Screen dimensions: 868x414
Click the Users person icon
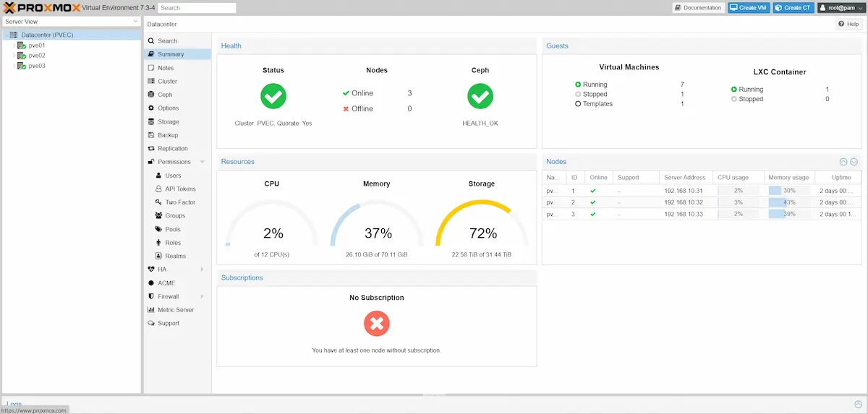[x=158, y=176]
